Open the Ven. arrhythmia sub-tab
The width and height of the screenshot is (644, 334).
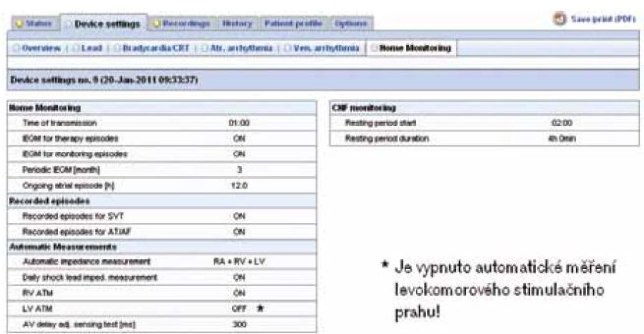pyautogui.click(x=326, y=48)
